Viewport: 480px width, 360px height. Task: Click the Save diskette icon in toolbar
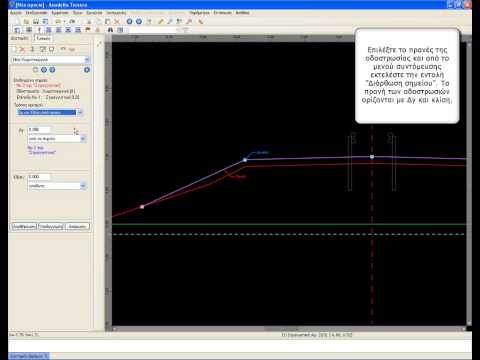point(36,22)
